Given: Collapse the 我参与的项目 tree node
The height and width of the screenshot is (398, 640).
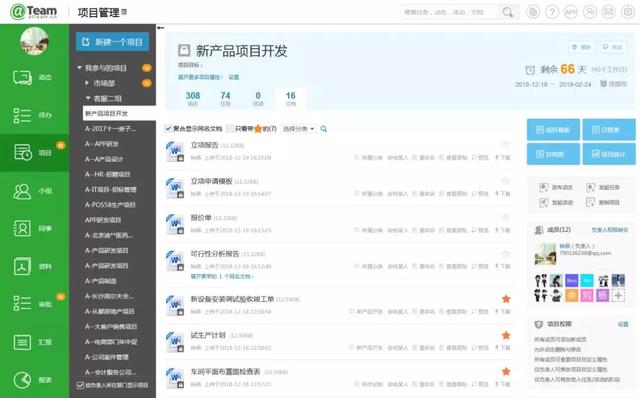Looking at the screenshot, I should (80, 67).
